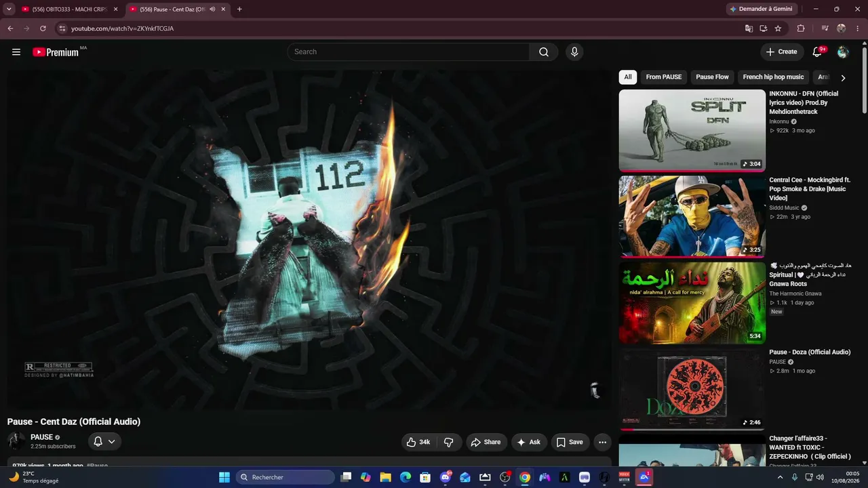Open Chrome media controls icon
Viewport: 868px width, 488px height.
pos(825,28)
